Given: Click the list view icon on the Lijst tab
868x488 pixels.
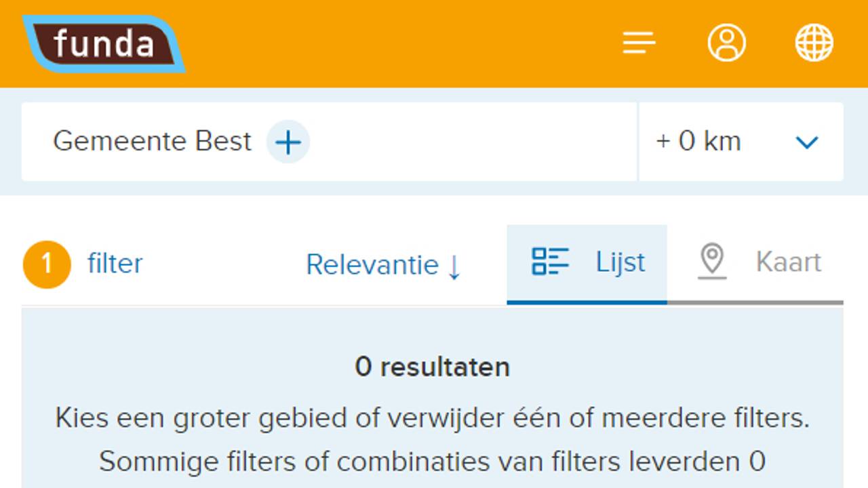Looking at the screenshot, I should point(551,262).
